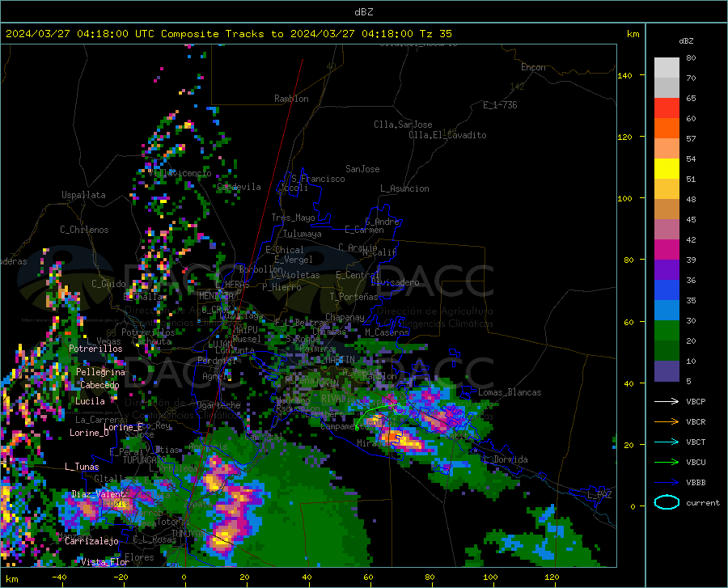Click the 'Capdevila' map label
Viewport: 728px width, 588px height.
click(x=239, y=187)
